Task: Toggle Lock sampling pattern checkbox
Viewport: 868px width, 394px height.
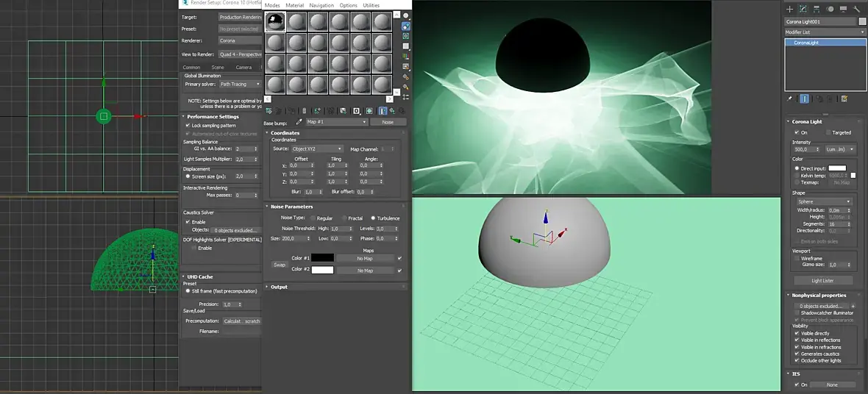Action: coord(188,126)
